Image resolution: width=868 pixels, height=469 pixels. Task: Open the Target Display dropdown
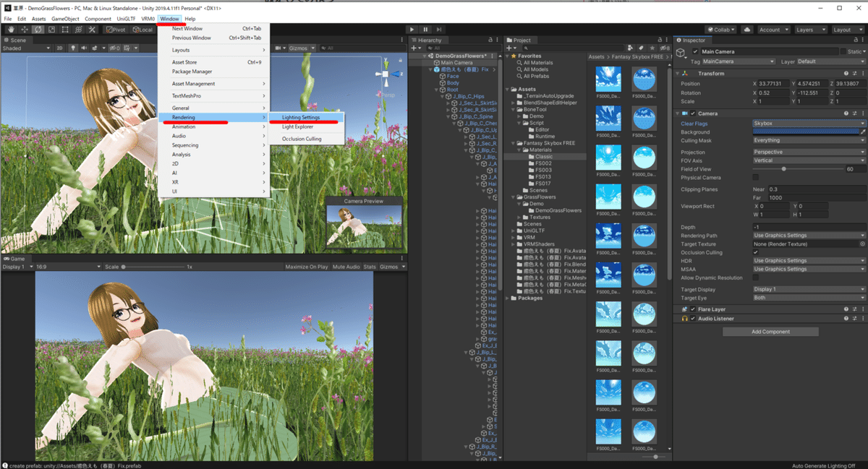[809, 290]
